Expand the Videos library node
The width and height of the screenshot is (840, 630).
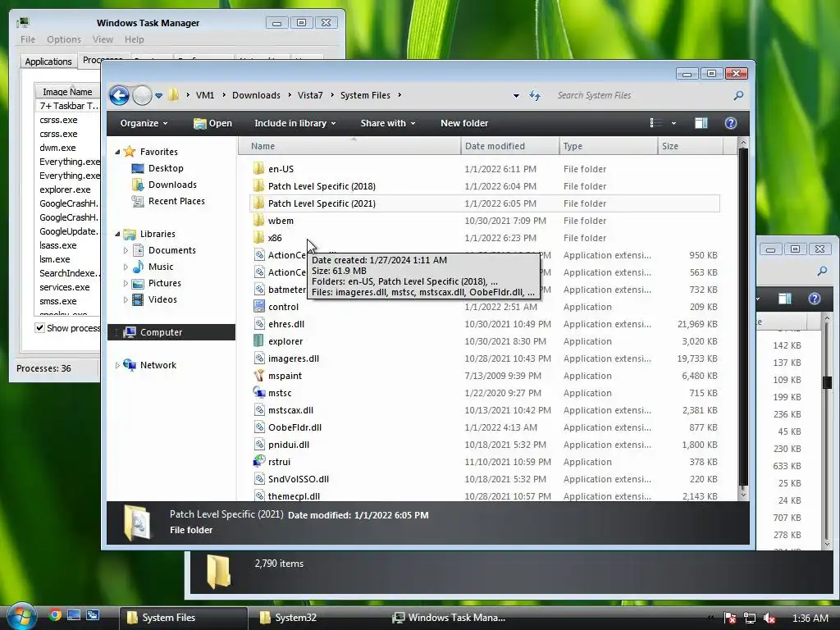126,299
